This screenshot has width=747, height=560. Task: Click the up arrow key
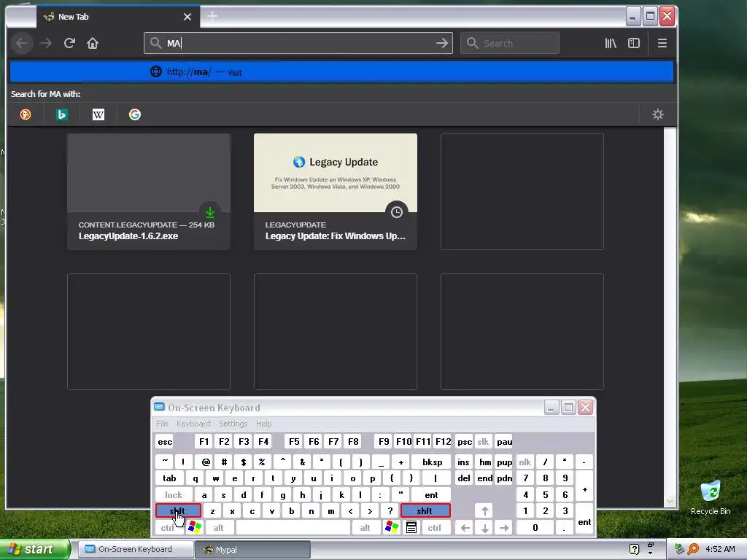[484, 510]
